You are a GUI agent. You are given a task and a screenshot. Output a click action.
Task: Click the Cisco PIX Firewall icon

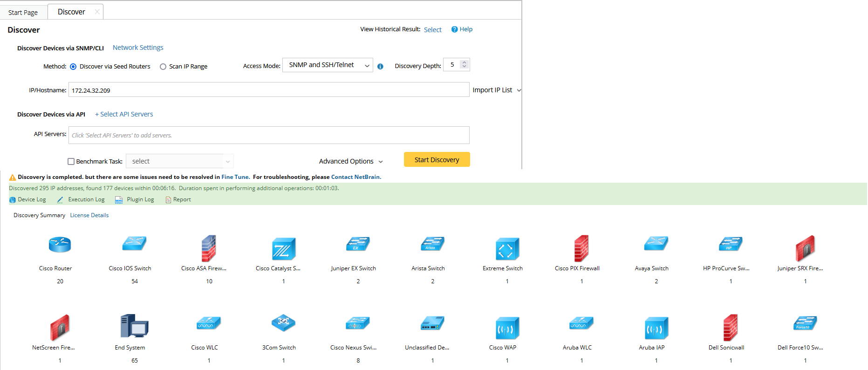pyautogui.click(x=581, y=248)
